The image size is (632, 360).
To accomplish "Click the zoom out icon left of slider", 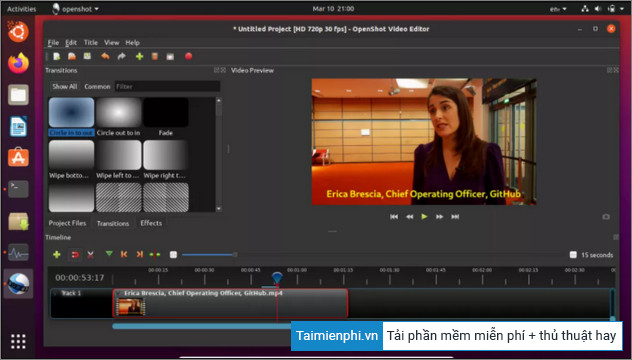I will coord(173,255).
